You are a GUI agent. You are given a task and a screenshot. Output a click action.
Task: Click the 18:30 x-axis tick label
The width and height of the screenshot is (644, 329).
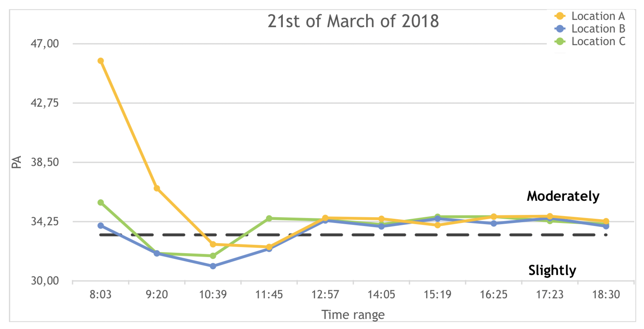(606, 295)
